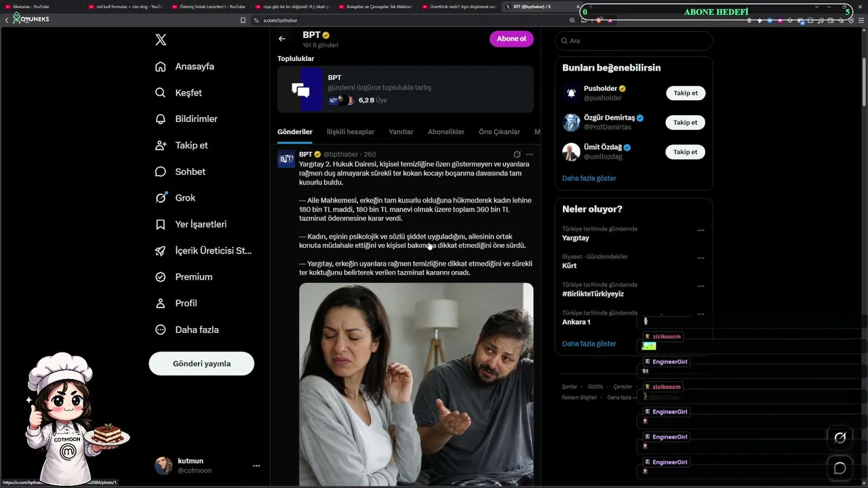The image size is (868, 488).
Task: Switch to the Abonelikler tab
Action: click(x=446, y=131)
